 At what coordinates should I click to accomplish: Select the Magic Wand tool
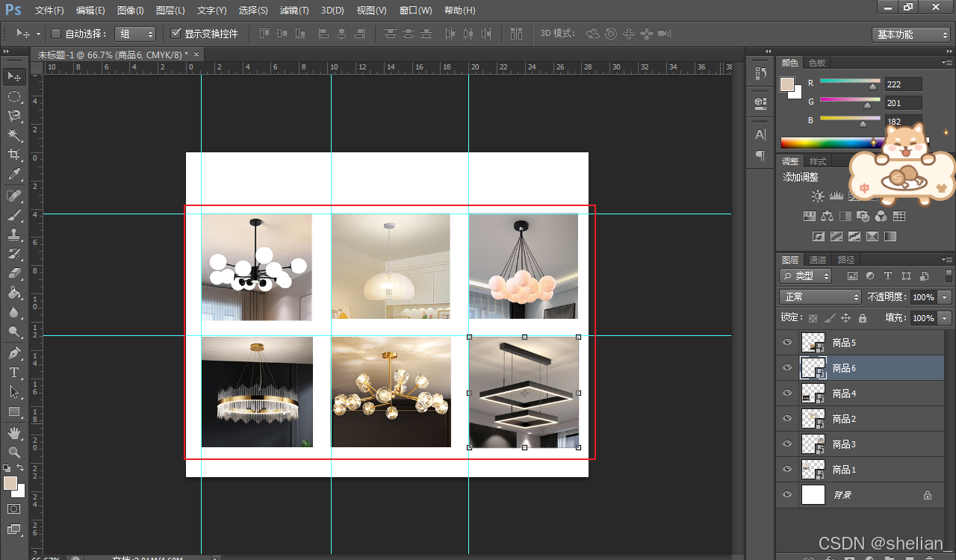click(x=14, y=135)
